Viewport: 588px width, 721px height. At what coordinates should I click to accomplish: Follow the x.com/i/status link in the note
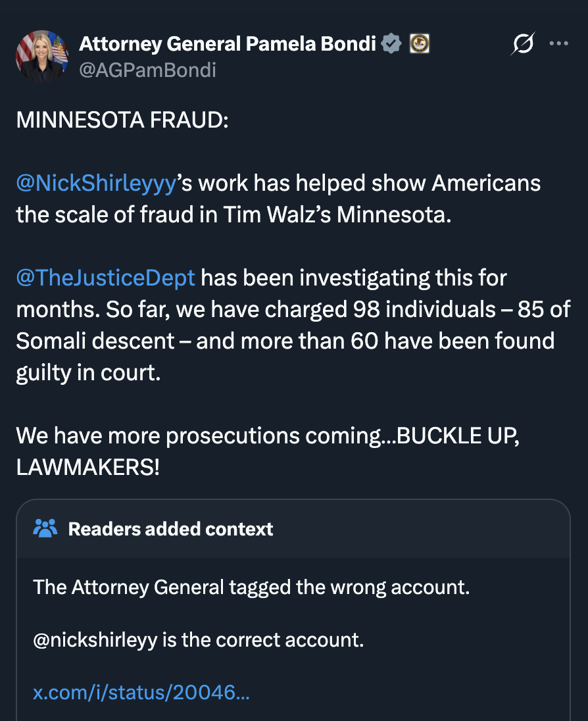[141, 692]
